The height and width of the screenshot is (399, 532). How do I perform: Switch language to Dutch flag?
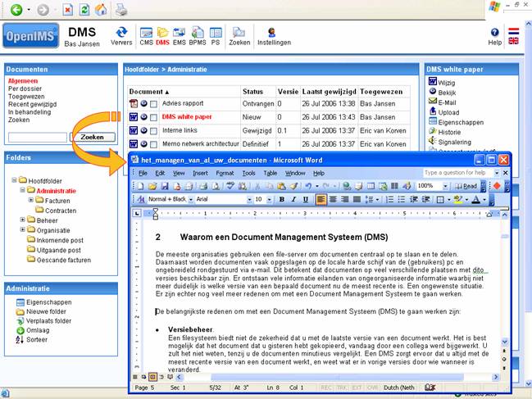click(513, 31)
